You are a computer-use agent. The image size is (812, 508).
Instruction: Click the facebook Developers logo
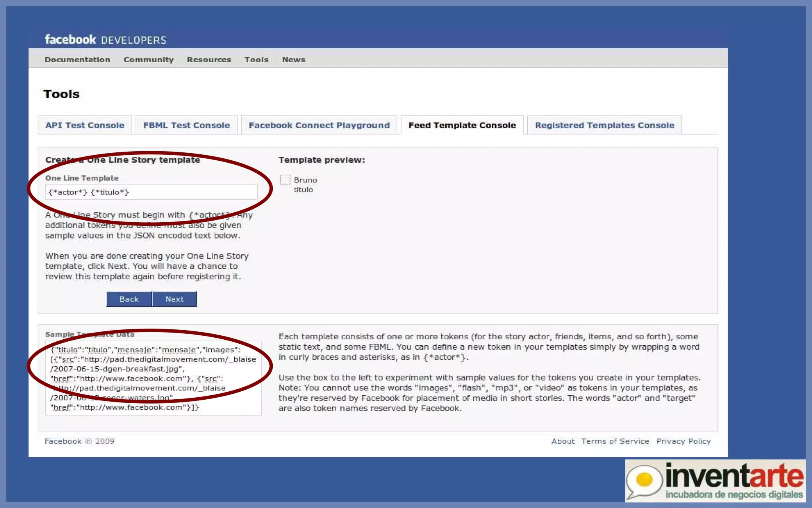pyautogui.click(x=105, y=40)
